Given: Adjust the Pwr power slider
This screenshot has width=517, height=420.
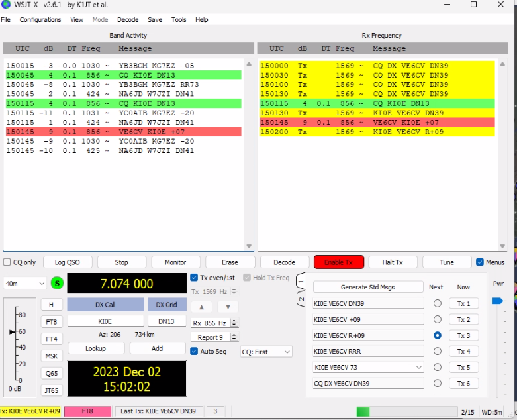Looking at the screenshot, I should coord(496,301).
